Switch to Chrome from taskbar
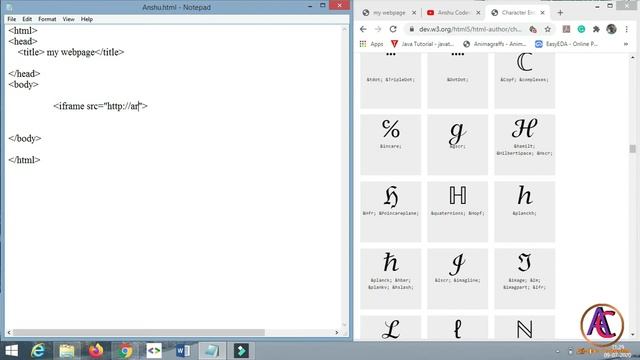Image resolution: width=640 pixels, height=360 pixels. pos(125,351)
